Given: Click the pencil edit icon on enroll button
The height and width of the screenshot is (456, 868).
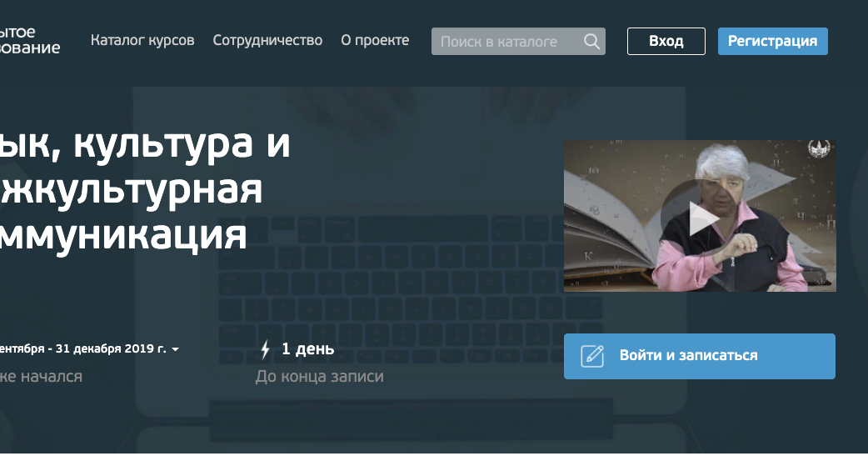Looking at the screenshot, I should 591,356.
